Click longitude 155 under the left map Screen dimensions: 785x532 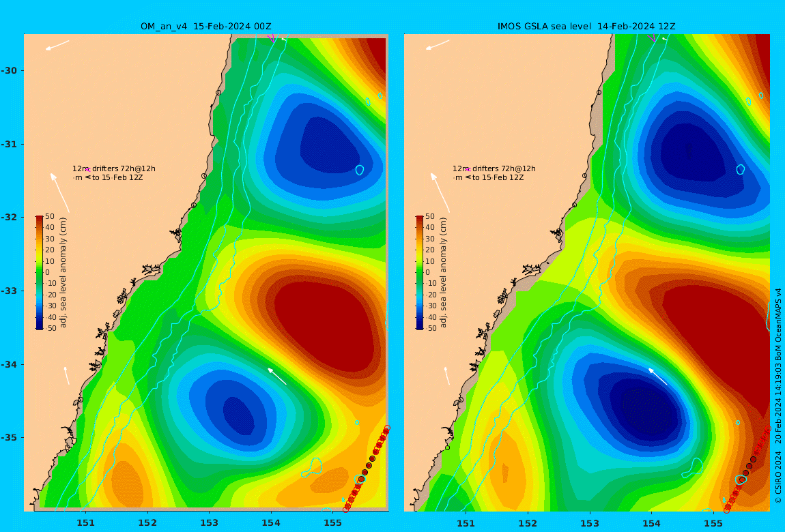[x=333, y=523]
